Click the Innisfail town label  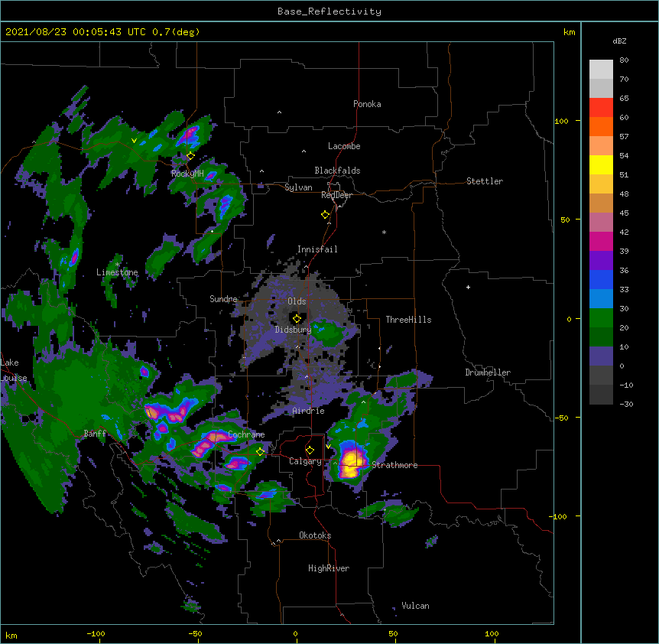point(317,249)
